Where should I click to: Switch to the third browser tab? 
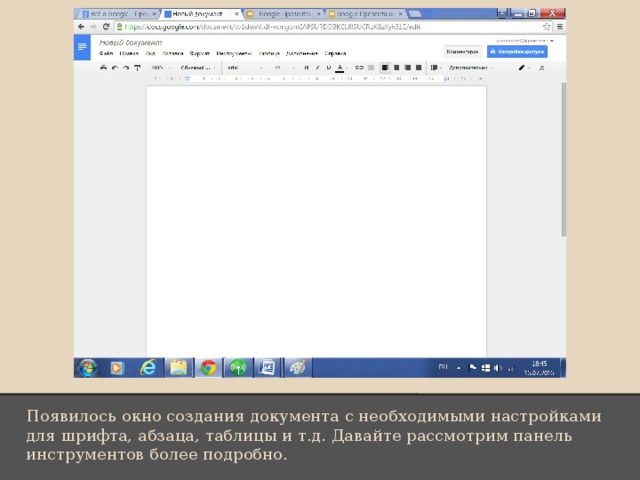(x=282, y=14)
